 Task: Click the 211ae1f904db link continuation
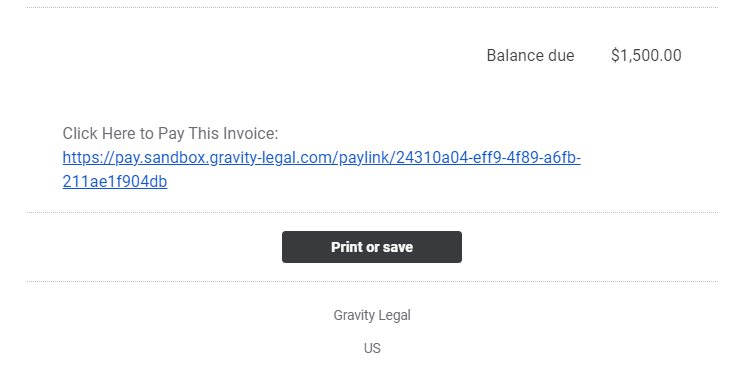coord(115,182)
